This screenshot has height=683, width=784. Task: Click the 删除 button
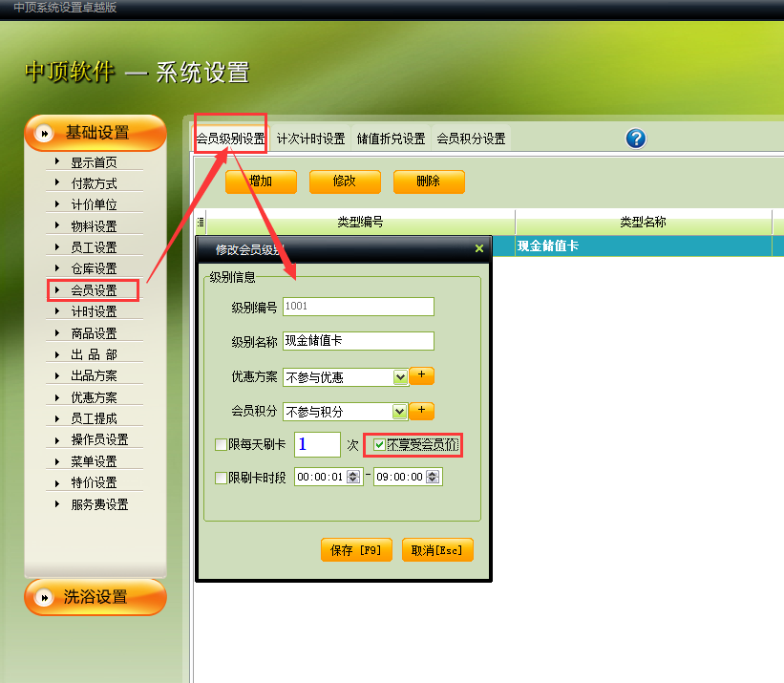coord(429,181)
